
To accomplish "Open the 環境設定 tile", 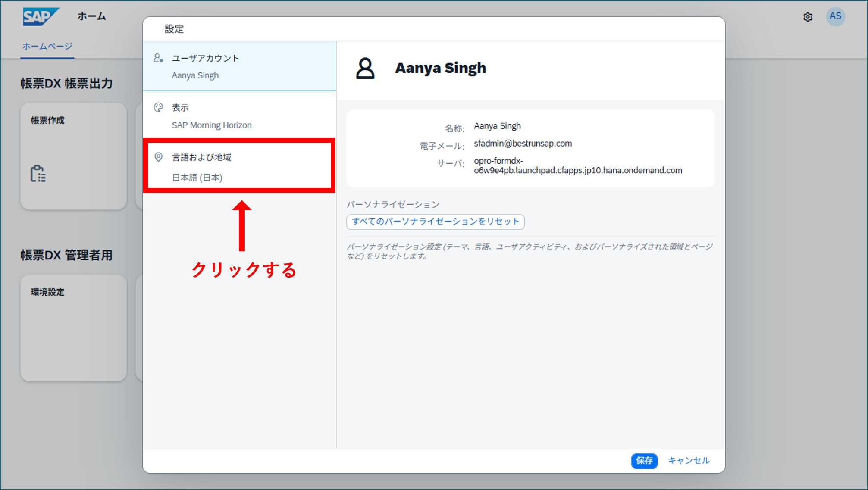I will (x=73, y=328).
